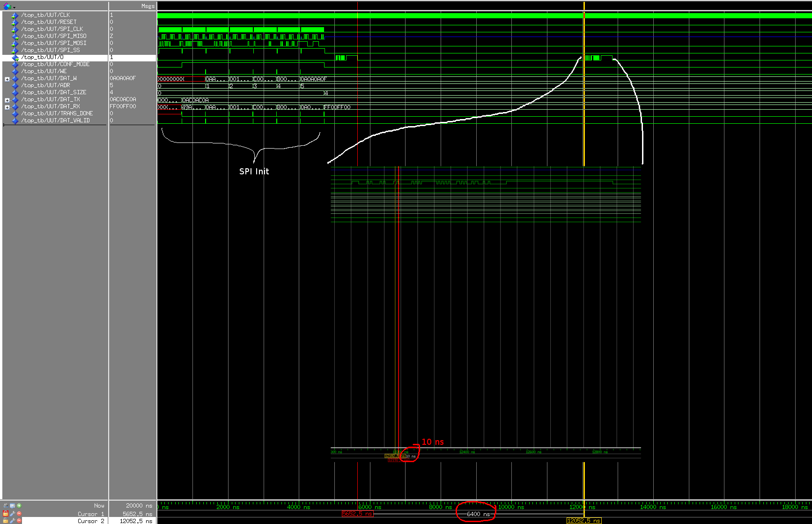The image size is (812, 524).
Task: Click the FF00FF00 waveform value for DAT_RX
Action: point(337,107)
